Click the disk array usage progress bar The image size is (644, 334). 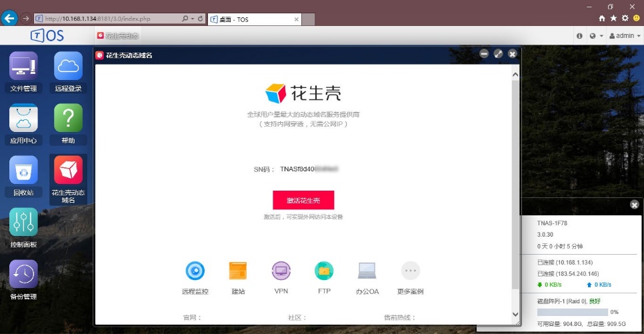pyautogui.click(x=572, y=312)
